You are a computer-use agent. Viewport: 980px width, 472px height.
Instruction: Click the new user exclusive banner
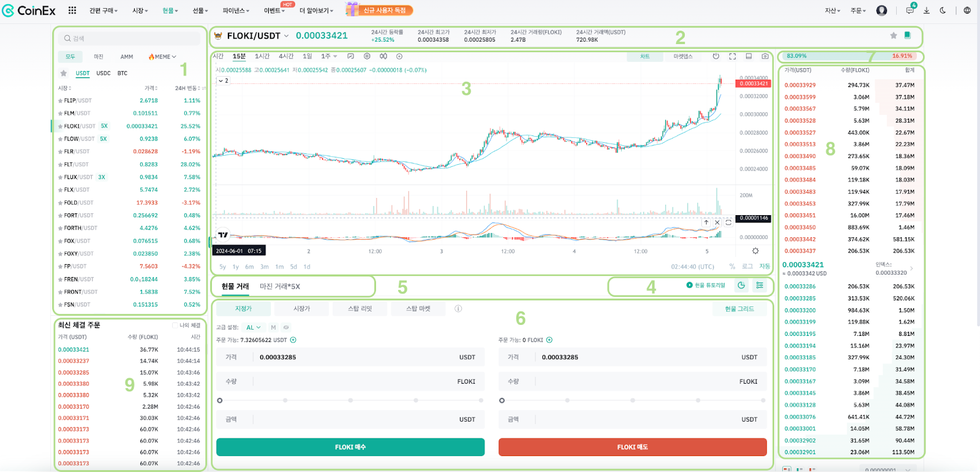click(x=379, y=10)
